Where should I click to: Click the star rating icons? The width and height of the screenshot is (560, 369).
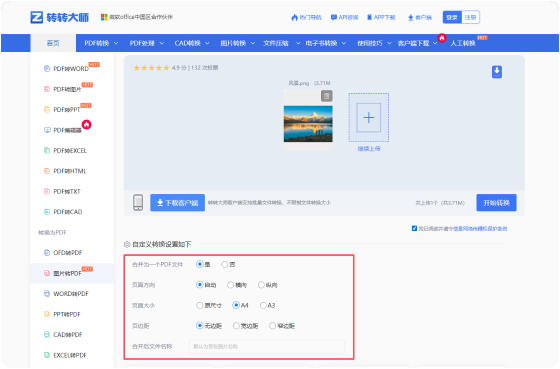pyautogui.click(x=151, y=68)
